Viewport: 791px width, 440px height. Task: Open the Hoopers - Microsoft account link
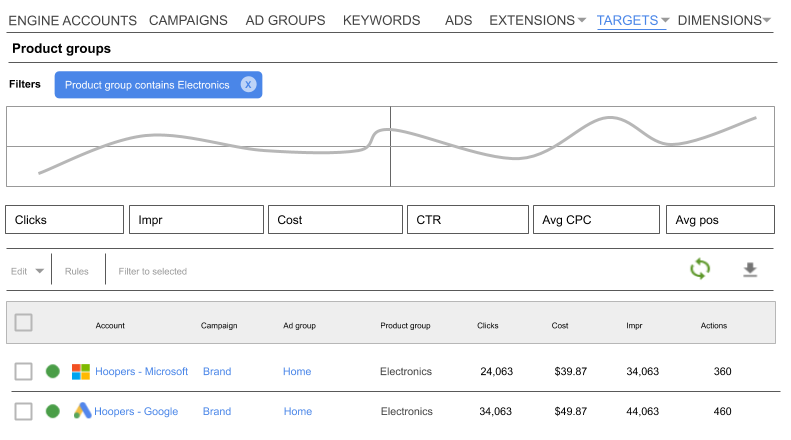[141, 372]
